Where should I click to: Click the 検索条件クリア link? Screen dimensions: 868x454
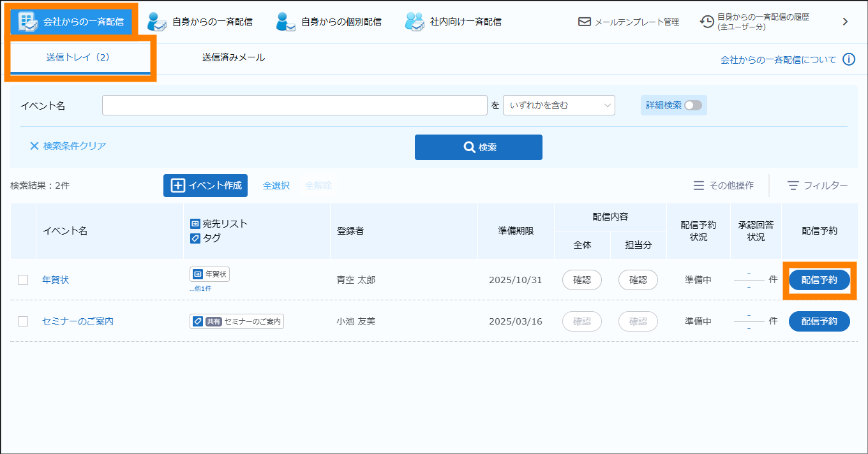coord(68,146)
